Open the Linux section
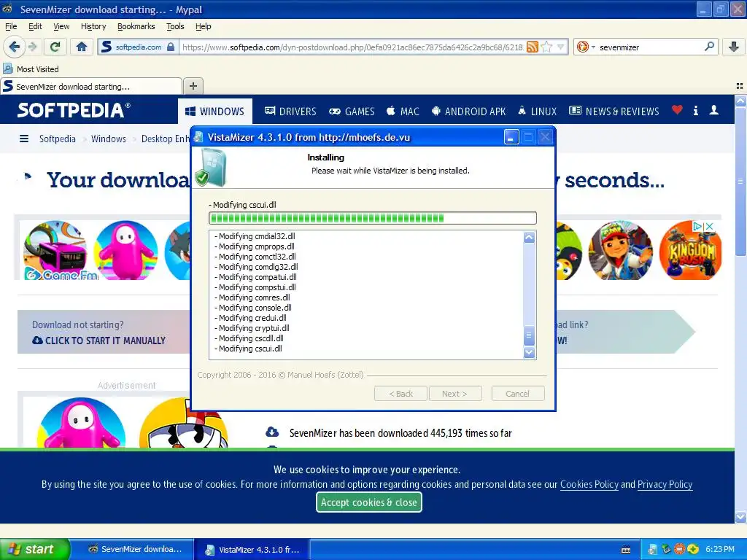The image size is (747, 560). (x=538, y=112)
